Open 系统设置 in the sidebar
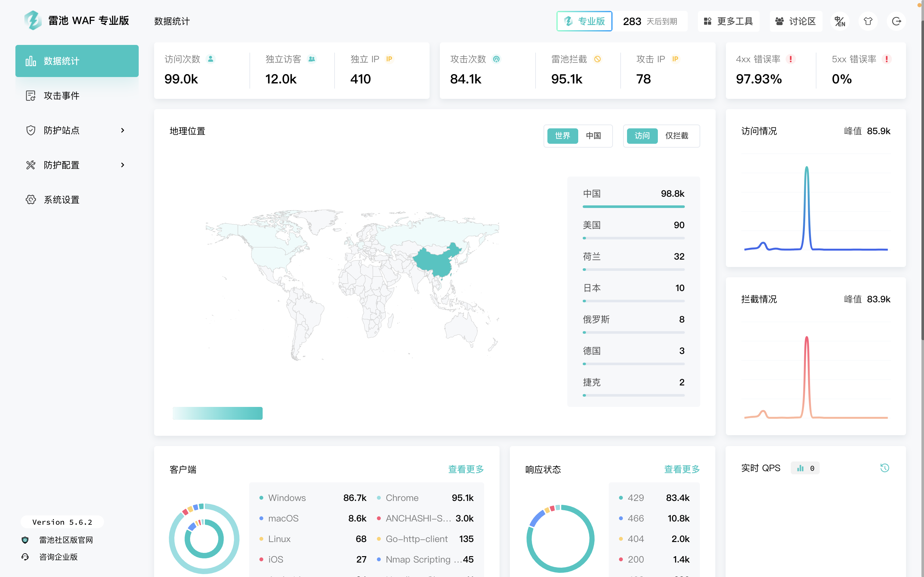Screen dimensions: 924x577 (62, 200)
